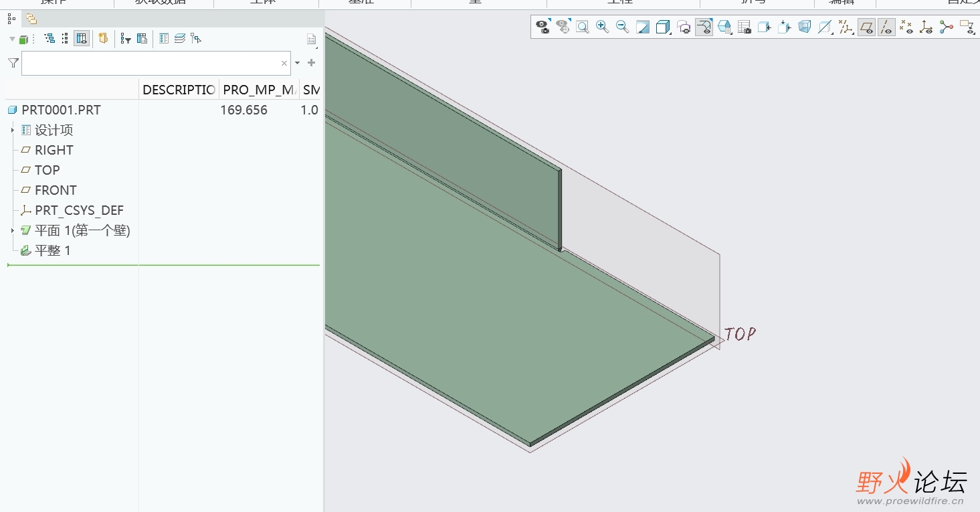This screenshot has width=980, height=512.
Task: Click the Refit view icon
Action: coord(583,27)
